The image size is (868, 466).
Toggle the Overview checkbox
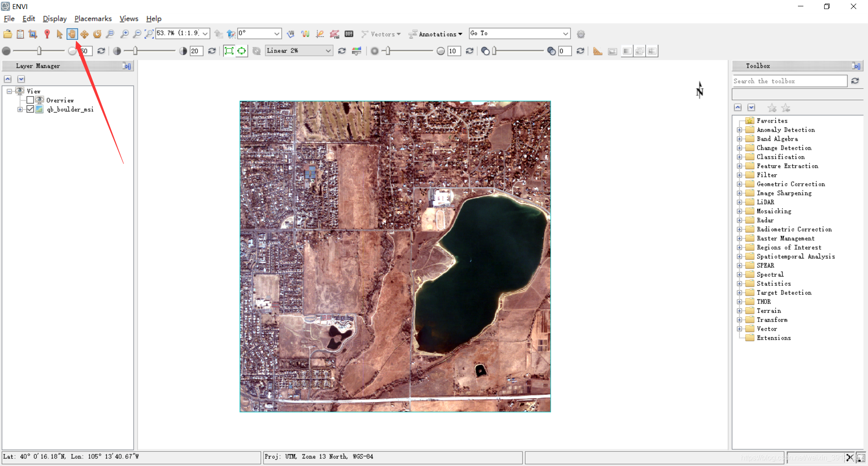click(x=30, y=100)
